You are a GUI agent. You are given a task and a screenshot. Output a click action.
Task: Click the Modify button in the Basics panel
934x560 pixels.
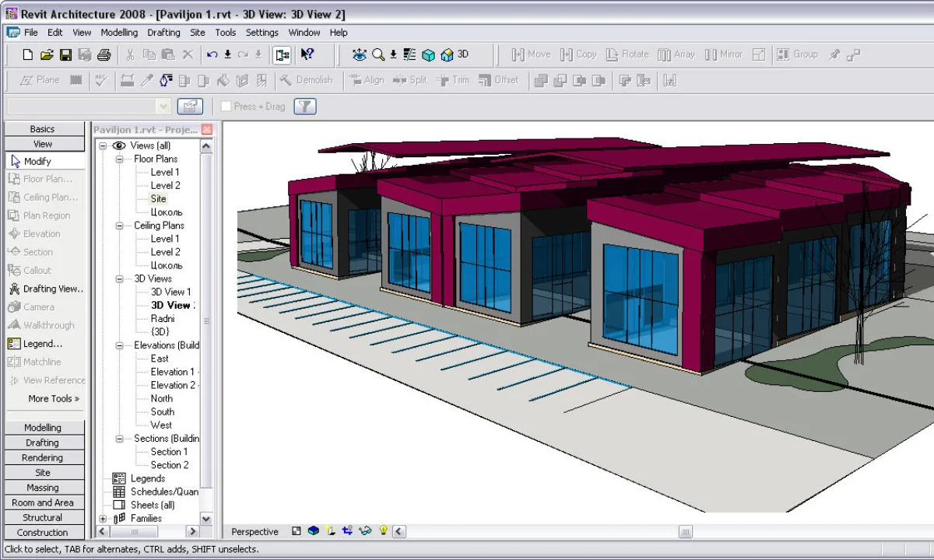(x=44, y=161)
